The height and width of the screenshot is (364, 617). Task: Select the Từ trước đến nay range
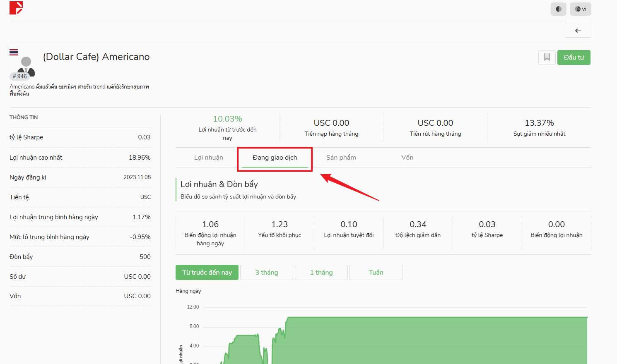click(207, 272)
